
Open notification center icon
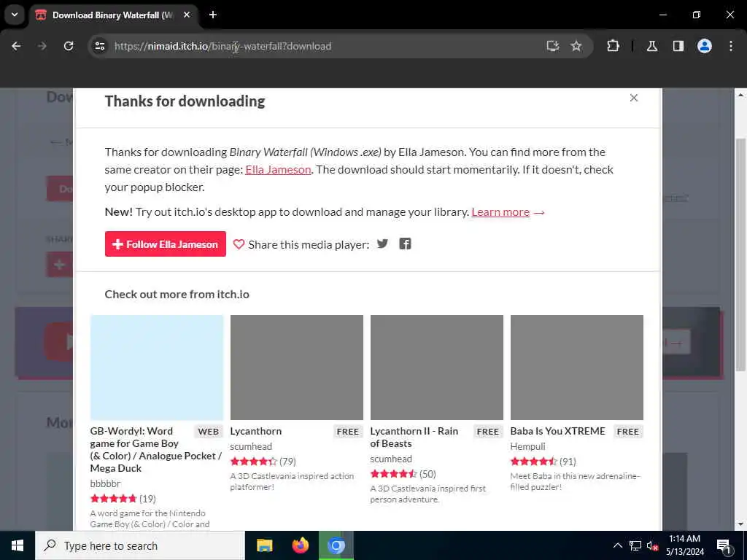(x=724, y=546)
